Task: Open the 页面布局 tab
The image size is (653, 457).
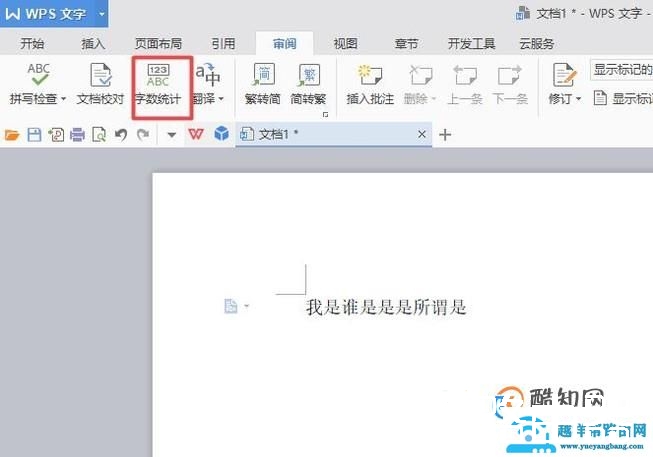Action: [x=158, y=43]
